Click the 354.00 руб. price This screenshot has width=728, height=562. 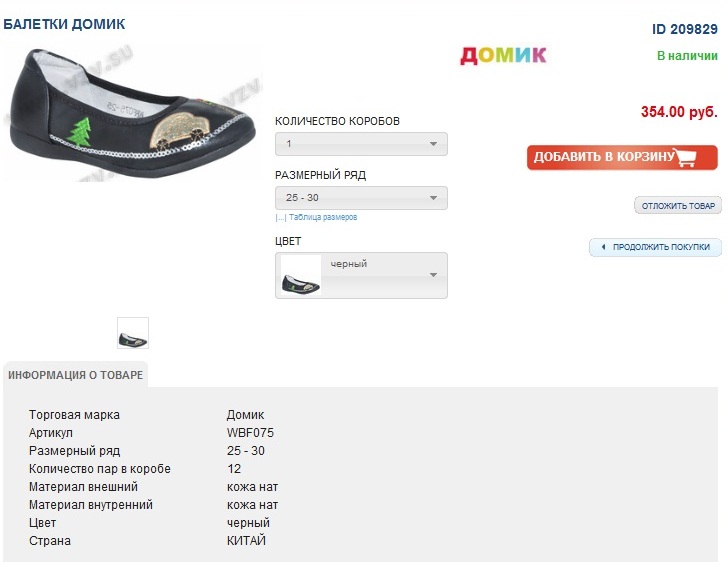point(679,112)
